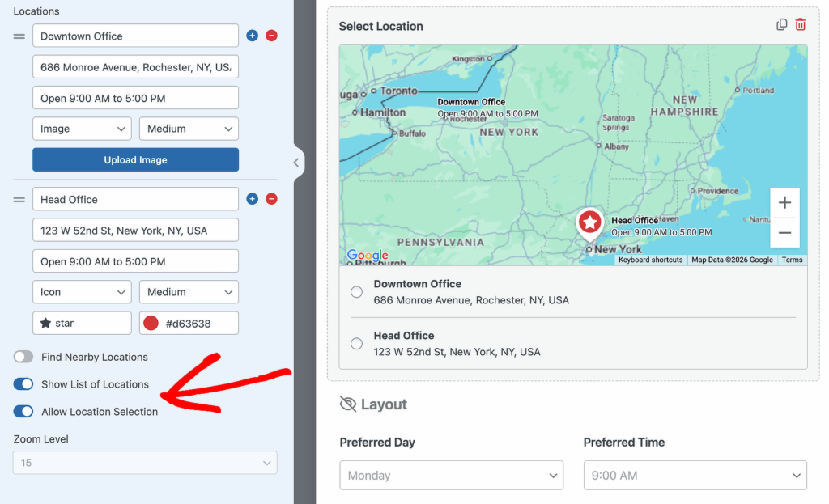Zoom in on the map preview
829x504 pixels.
point(784,202)
